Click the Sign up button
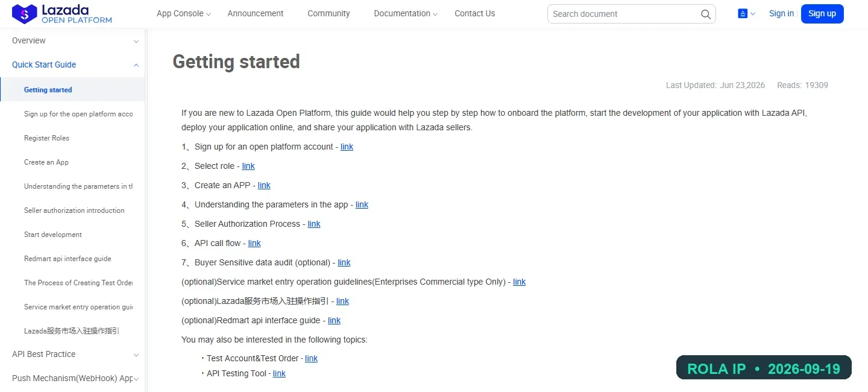868x392 pixels. pyautogui.click(x=822, y=13)
